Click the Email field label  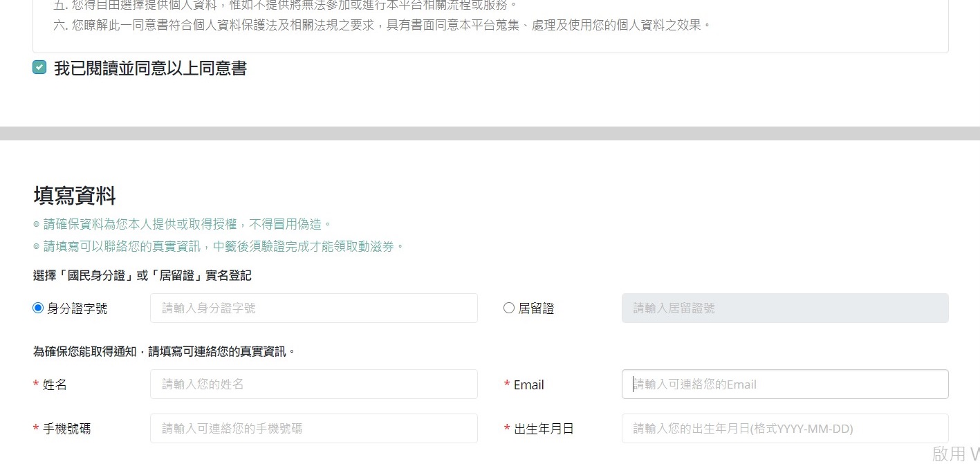[x=528, y=384]
